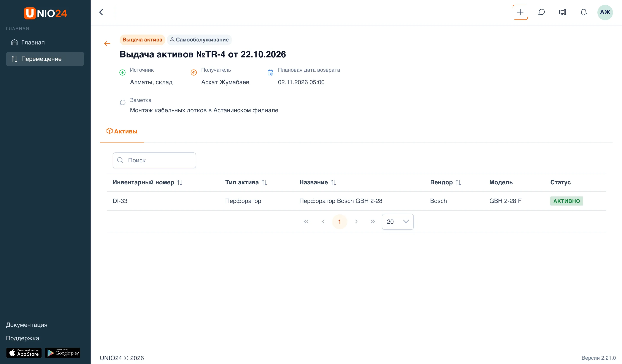
Task: Open the announcements megaphone icon
Action: [x=563, y=12]
